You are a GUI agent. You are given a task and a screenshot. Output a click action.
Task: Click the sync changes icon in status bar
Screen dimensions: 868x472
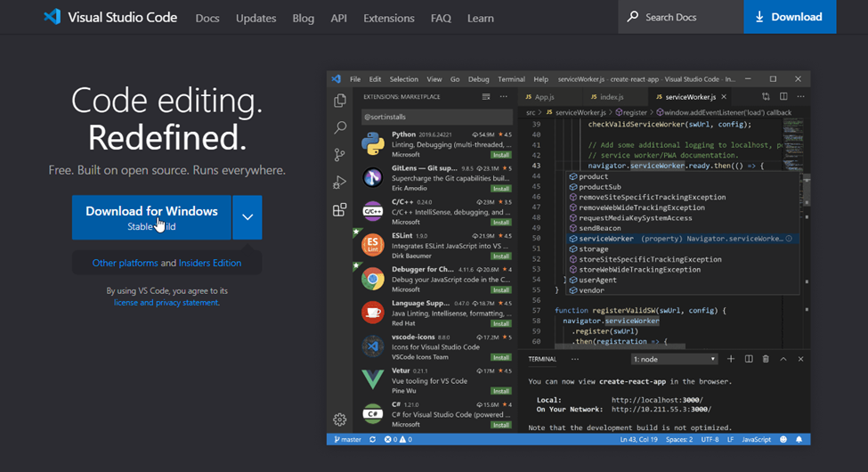pyautogui.click(x=372, y=439)
